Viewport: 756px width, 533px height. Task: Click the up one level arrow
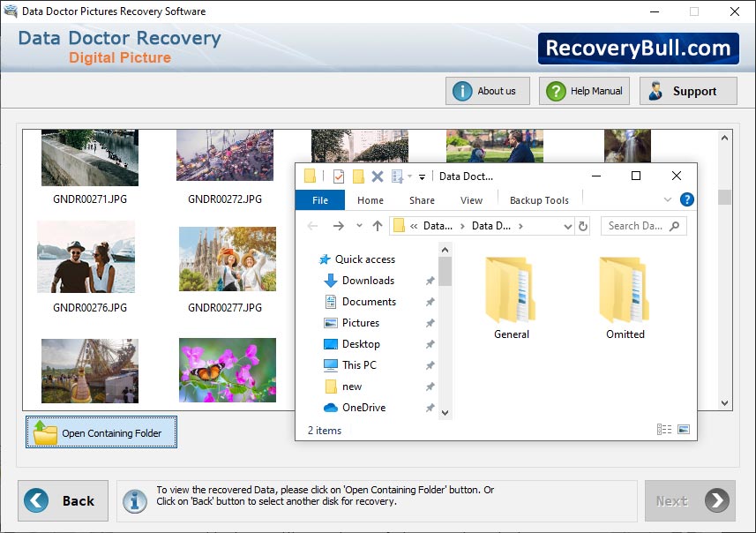click(x=378, y=226)
